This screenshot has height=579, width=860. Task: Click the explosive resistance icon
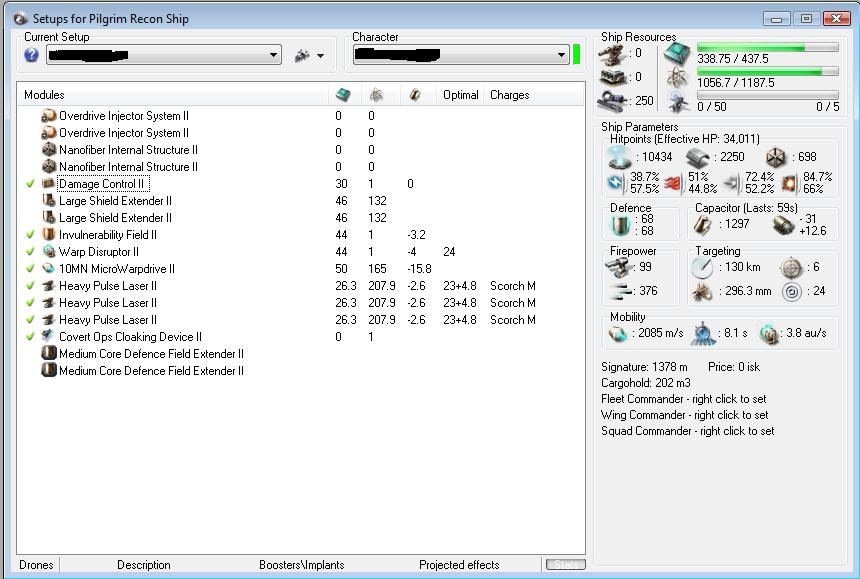click(789, 183)
